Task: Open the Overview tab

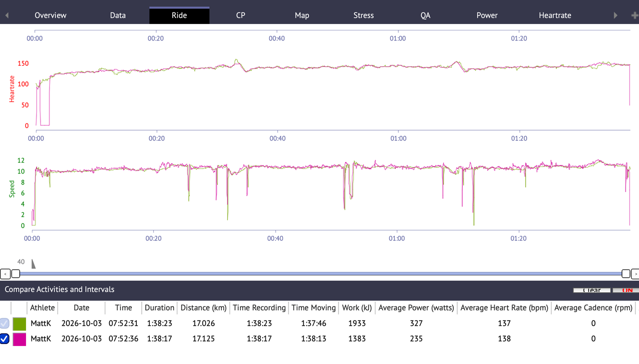Action: pyautogui.click(x=50, y=15)
